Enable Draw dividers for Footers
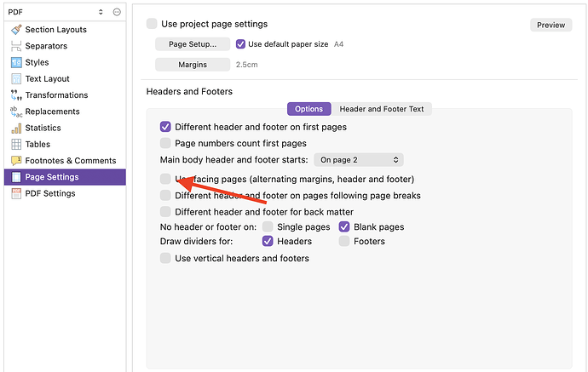Screen dimensions: 588x372 point(344,241)
